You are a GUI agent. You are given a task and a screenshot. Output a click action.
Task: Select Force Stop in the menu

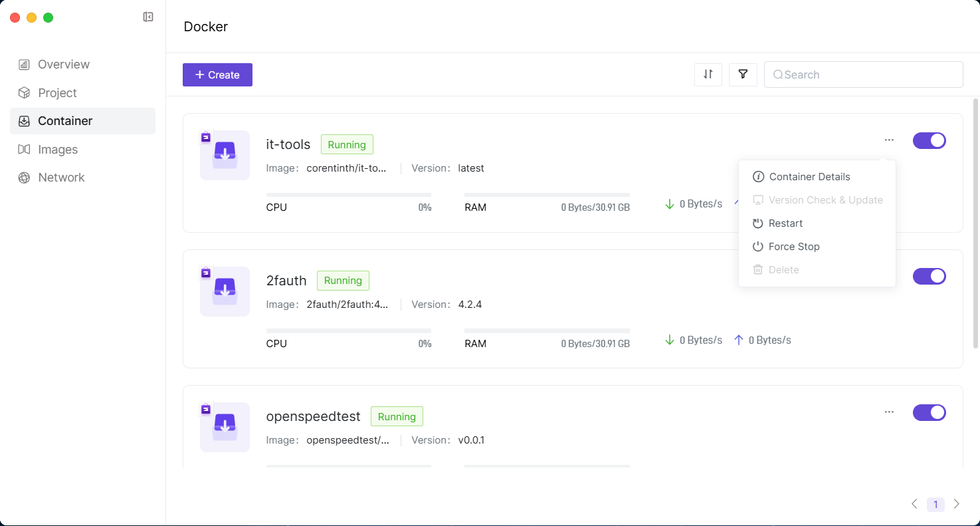tap(793, 247)
